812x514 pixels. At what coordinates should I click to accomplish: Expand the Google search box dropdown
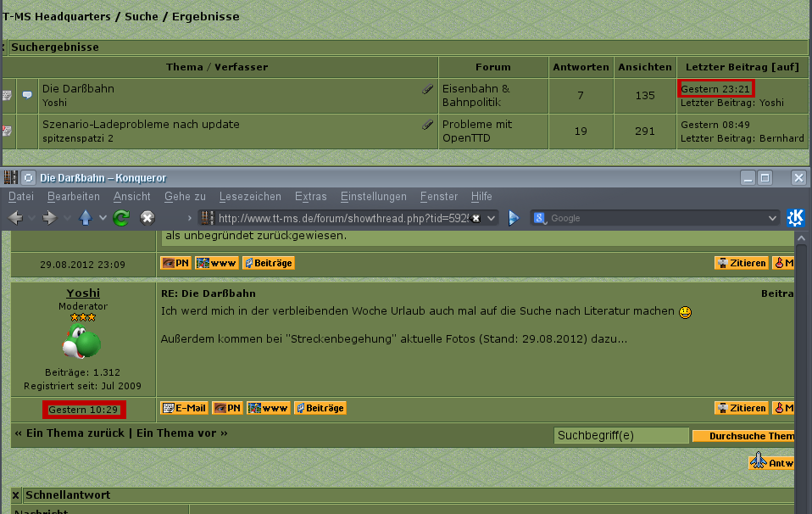(771, 218)
